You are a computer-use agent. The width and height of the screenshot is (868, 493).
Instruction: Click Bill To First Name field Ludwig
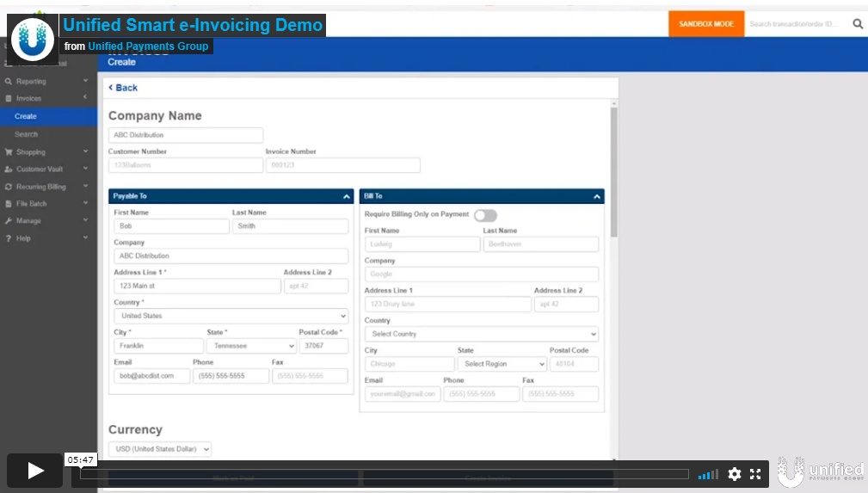pos(422,244)
